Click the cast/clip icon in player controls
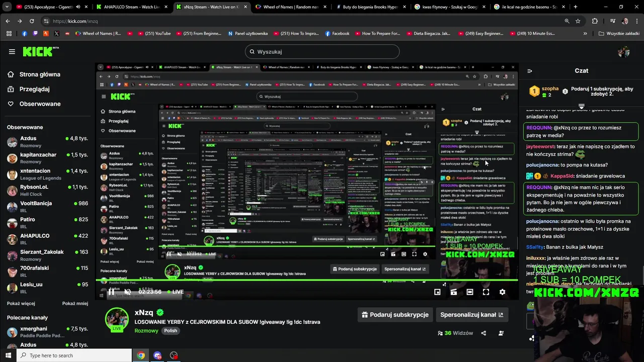Screen dimensions: 644x362 [453, 292]
